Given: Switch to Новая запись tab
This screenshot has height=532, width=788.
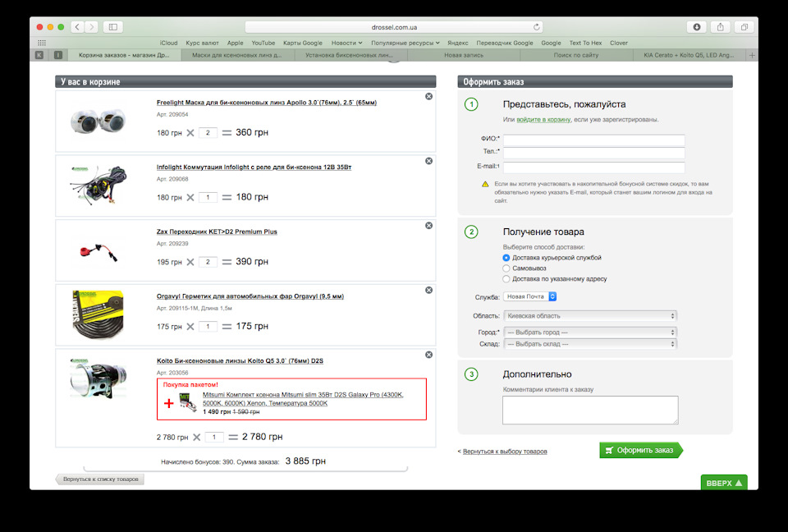Looking at the screenshot, I should 463,55.
